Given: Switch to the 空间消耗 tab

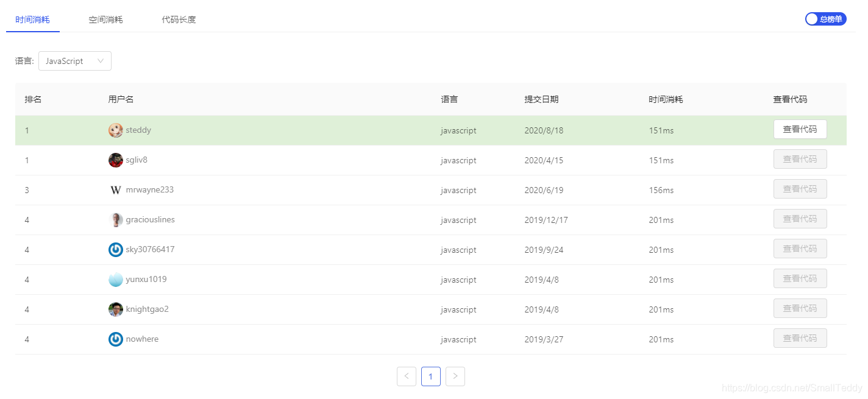Looking at the screenshot, I should click(x=105, y=19).
